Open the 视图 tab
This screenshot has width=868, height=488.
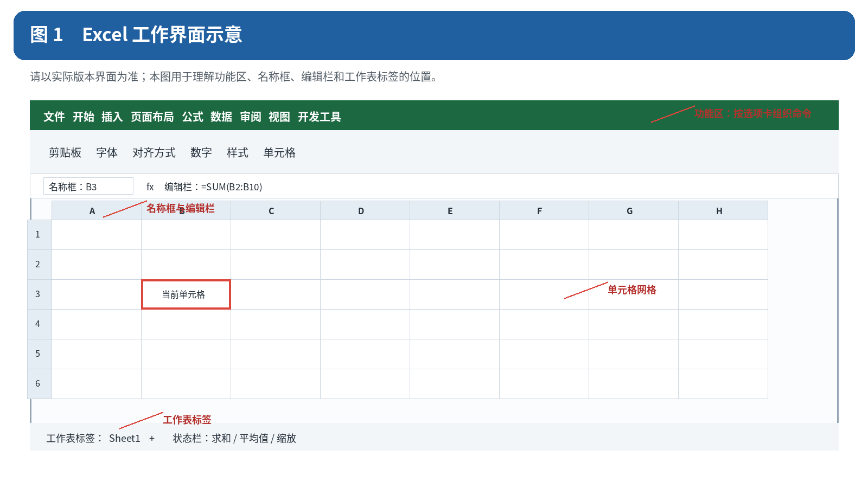[x=279, y=117]
